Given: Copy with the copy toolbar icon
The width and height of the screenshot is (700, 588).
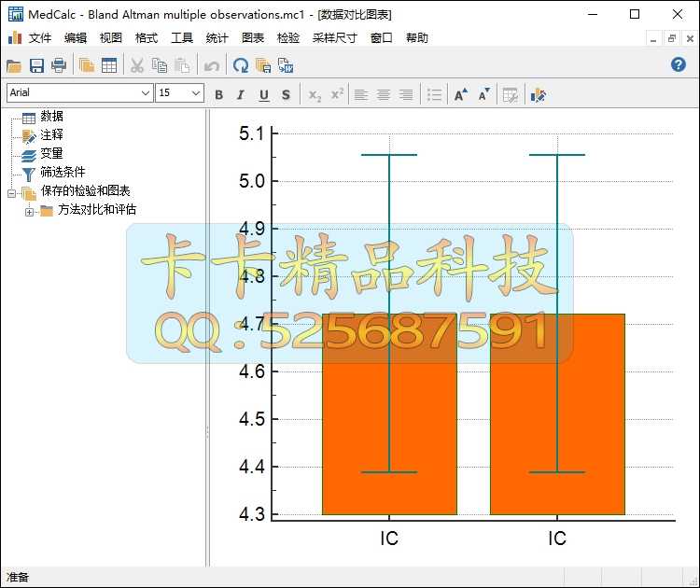Looking at the screenshot, I should click(160, 65).
